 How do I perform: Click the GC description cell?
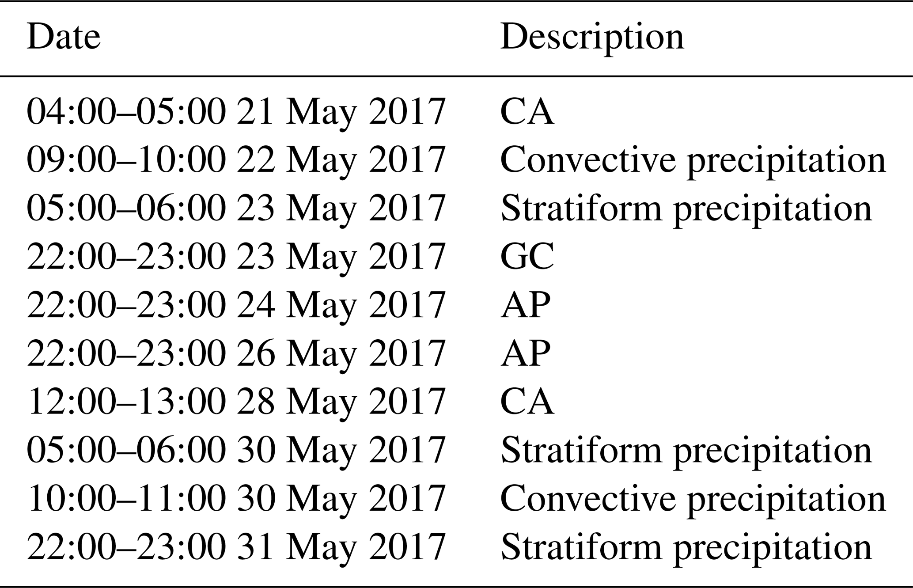tap(527, 256)
